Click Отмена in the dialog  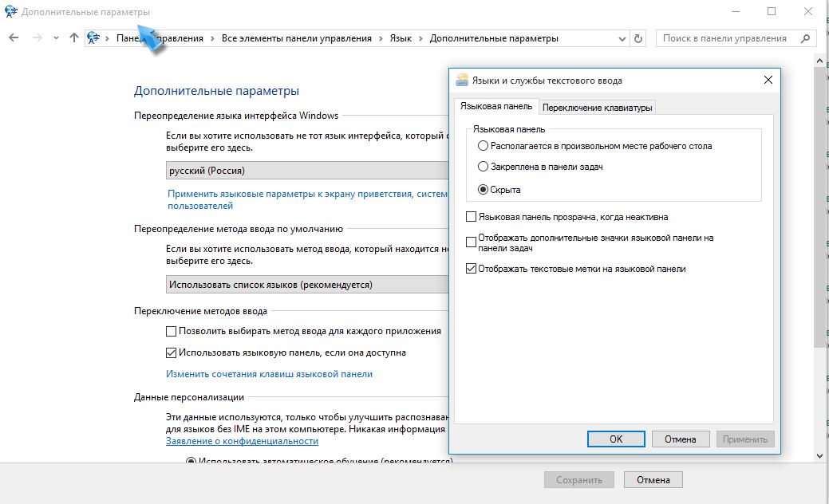click(680, 439)
